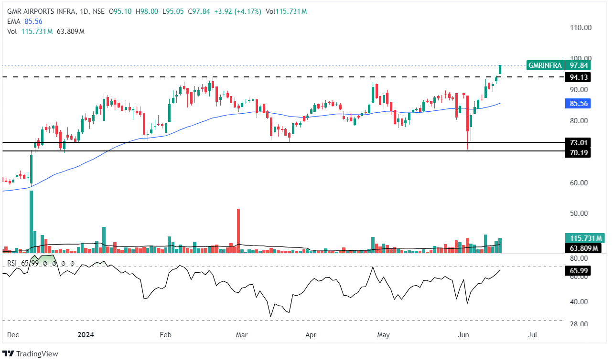Select the RSI indicator legend label
The image size is (613, 364).
coord(12,263)
